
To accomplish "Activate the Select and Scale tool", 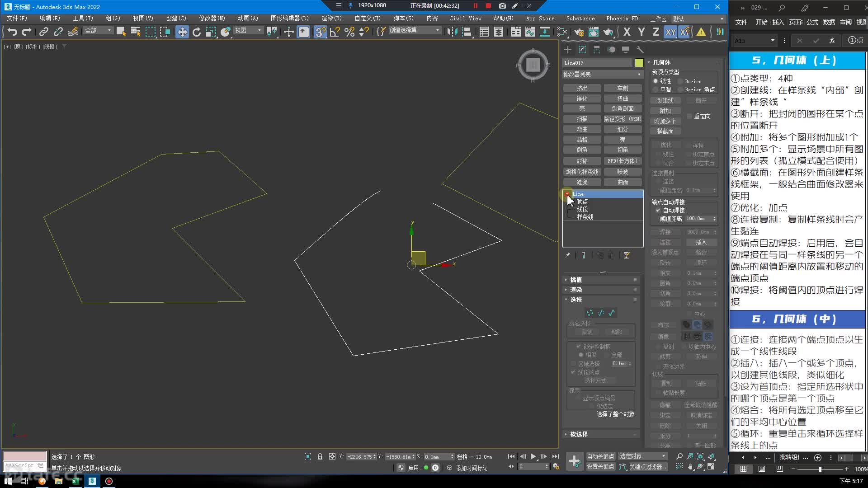I will pyautogui.click(x=211, y=32).
